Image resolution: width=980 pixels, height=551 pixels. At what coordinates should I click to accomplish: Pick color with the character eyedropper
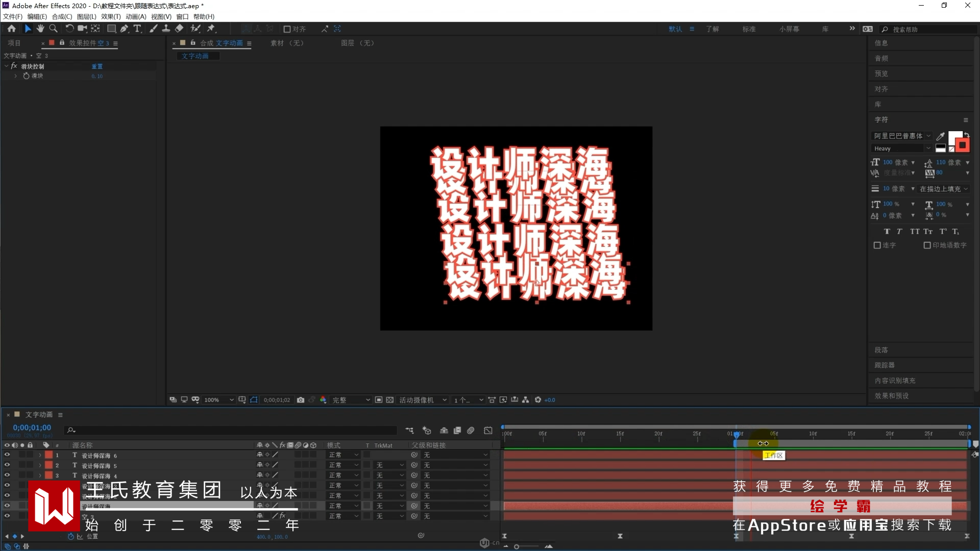(940, 136)
